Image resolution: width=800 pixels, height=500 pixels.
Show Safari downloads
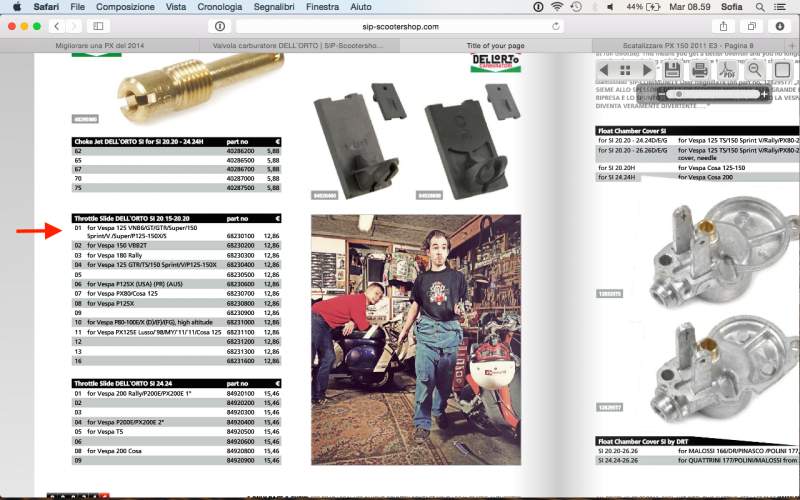780,26
